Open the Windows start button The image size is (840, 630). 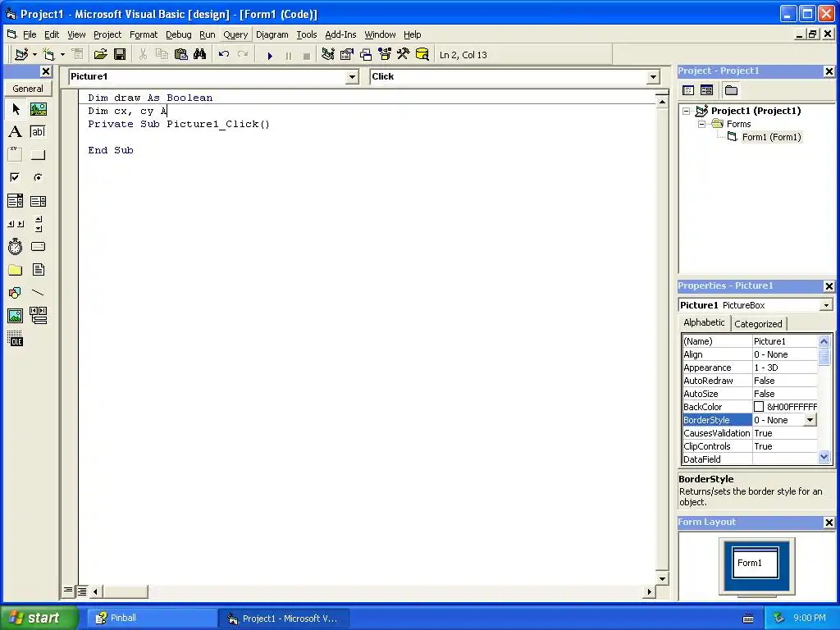39,619
